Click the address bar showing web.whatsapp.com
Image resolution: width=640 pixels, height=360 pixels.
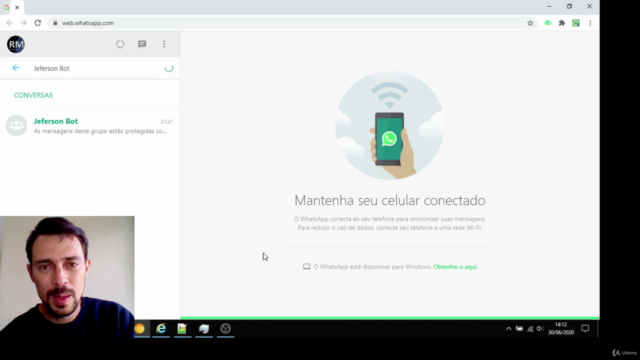[292, 23]
